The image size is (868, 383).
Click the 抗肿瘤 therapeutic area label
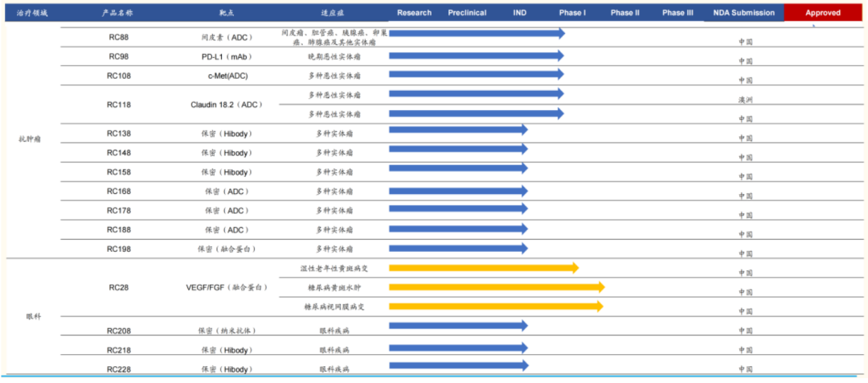(x=30, y=139)
